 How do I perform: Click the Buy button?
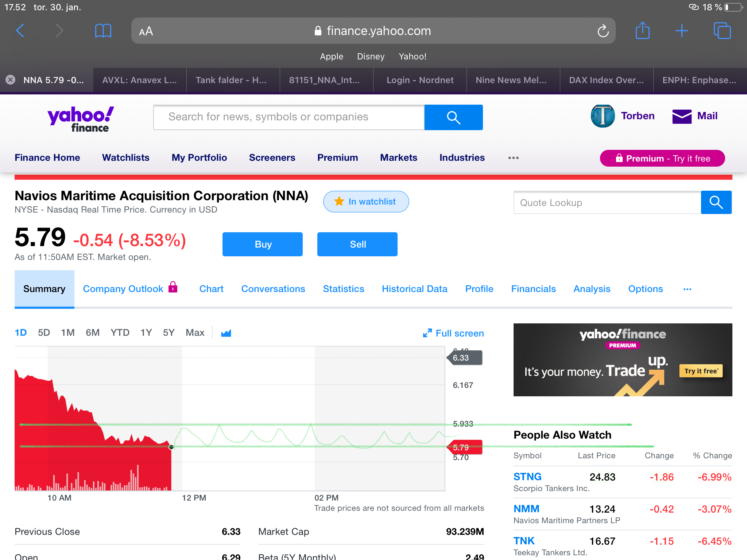click(263, 244)
